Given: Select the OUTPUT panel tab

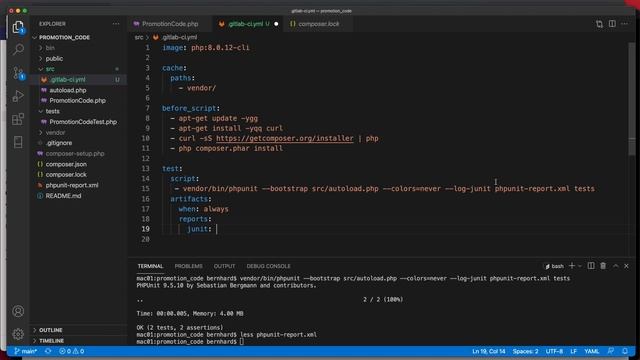Looking at the screenshot, I should (224, 266).
